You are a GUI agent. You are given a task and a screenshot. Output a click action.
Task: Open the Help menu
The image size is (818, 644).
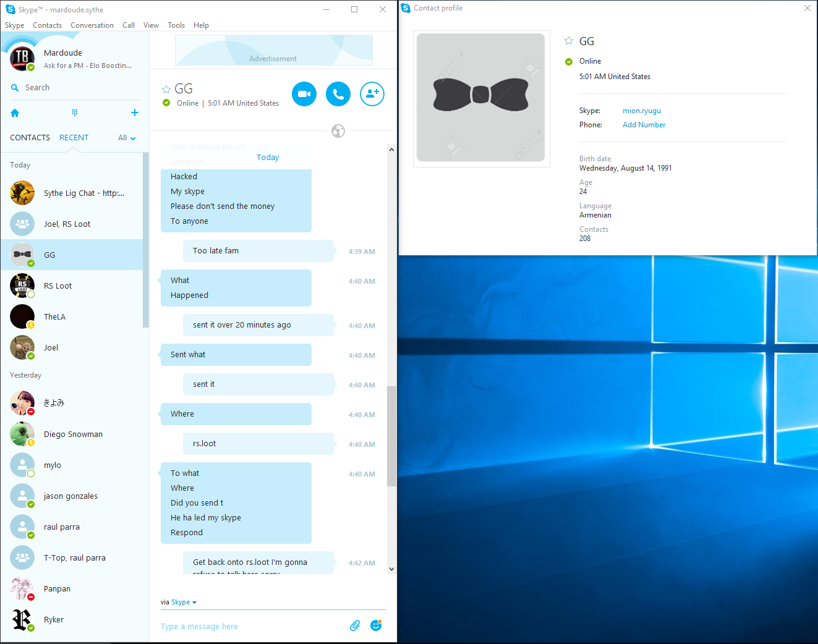(201, 25)
